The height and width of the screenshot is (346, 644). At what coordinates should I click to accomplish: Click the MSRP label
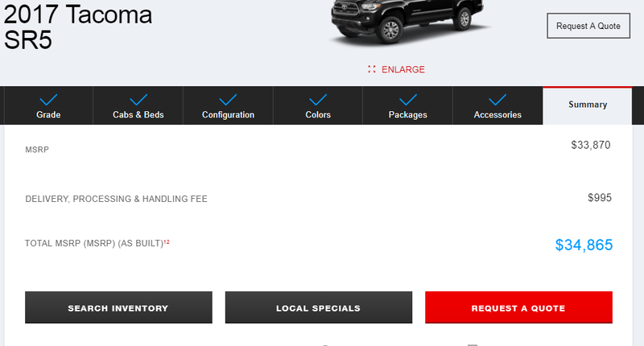37,150
